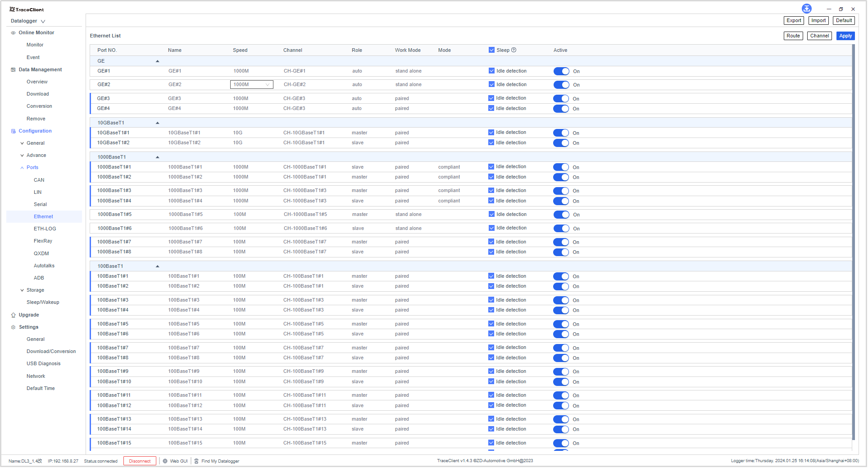This screenshot has width=868, height=468.
Task: Click the Find My Datalogger icon
Action: tap(196, 461)
